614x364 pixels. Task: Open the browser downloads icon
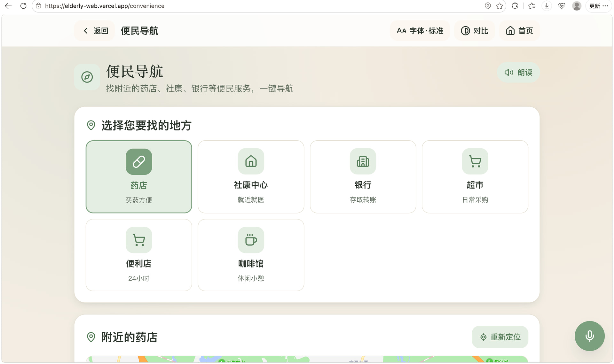[x=547, y=6]
